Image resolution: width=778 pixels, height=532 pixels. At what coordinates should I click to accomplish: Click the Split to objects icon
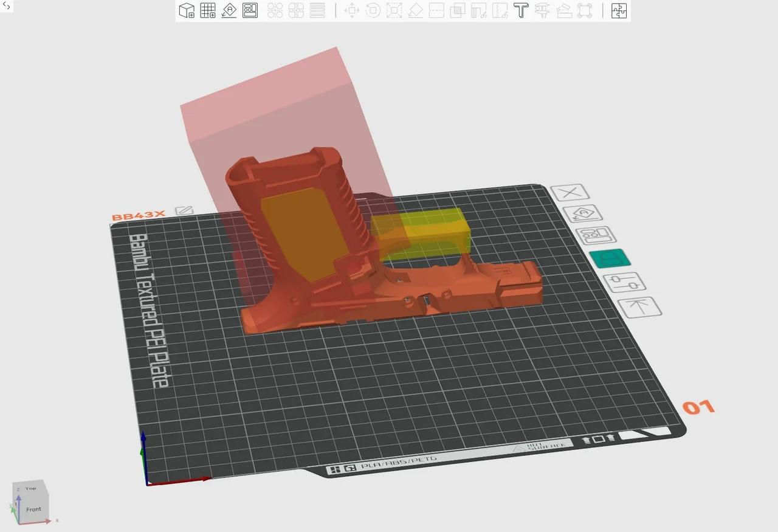coord(275,10)
